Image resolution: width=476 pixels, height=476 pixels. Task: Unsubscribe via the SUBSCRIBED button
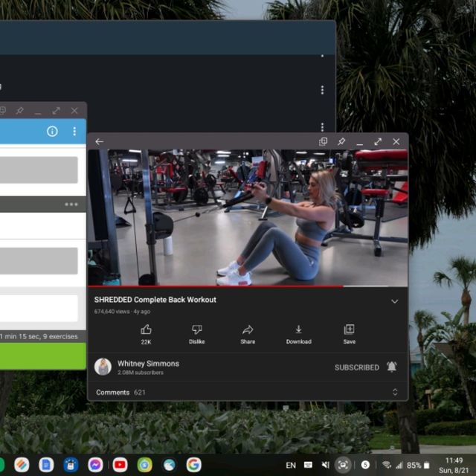[x=356, y=367]
